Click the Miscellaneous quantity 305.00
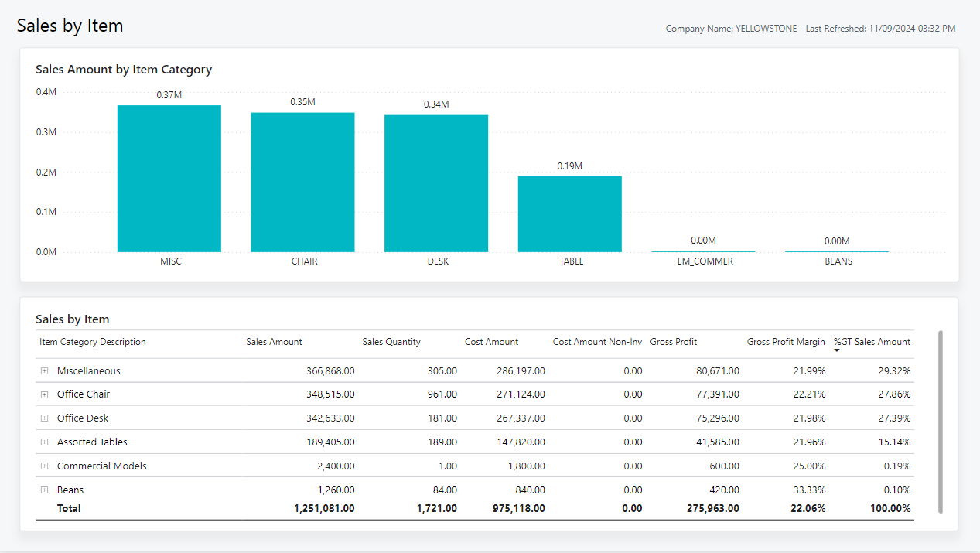The image size is (980, 553). tap(442, 371)
